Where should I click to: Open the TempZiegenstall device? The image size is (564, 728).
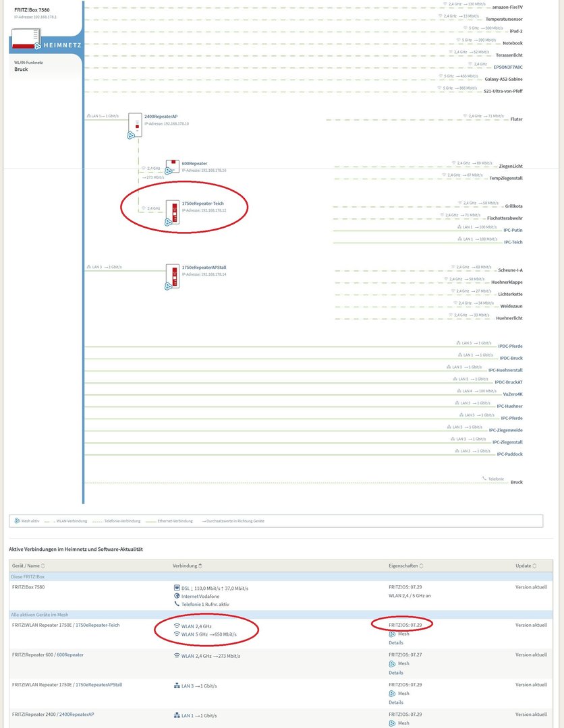506,178
